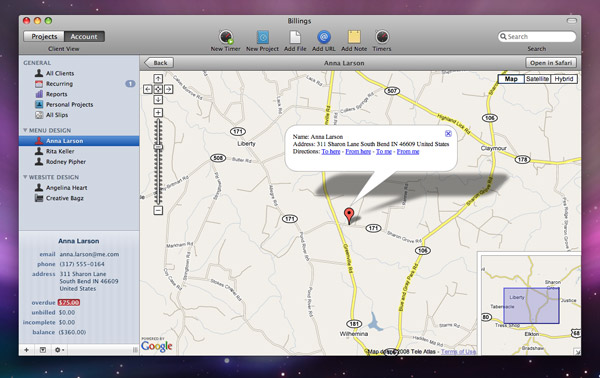The height and width of the screenshot is (378, 600).
Task: Switch to the Projects view
Action: (44, 36)
